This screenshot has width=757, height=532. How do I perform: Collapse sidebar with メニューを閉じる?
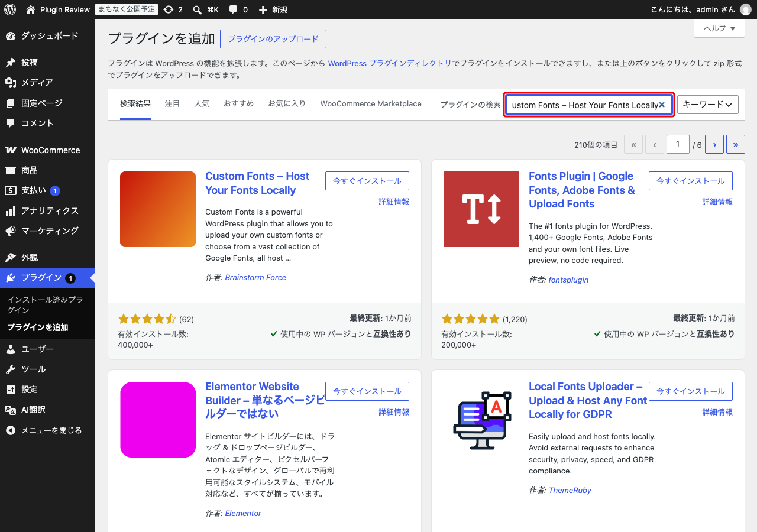[47, 430]
